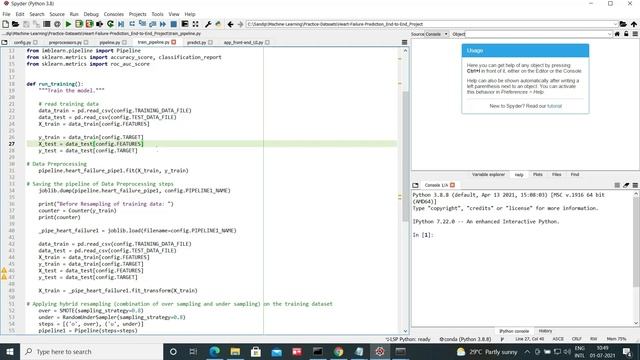Browse editor tabs button
The width and height of the screenshot is (640, 360).
coord(4,42)
